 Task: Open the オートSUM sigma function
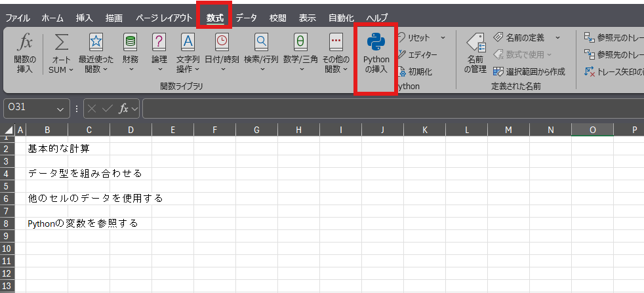click(62, 42)
